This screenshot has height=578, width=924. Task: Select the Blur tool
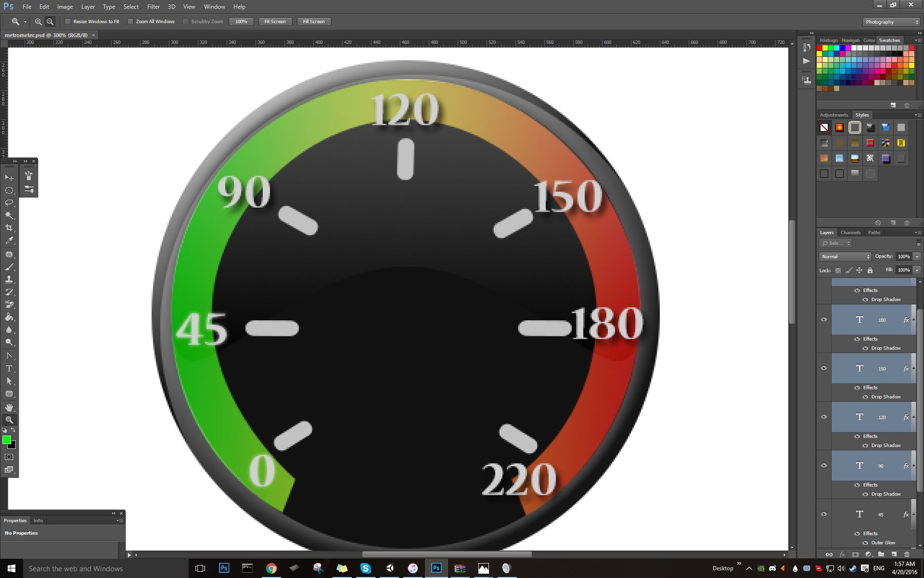click(9, 330)
